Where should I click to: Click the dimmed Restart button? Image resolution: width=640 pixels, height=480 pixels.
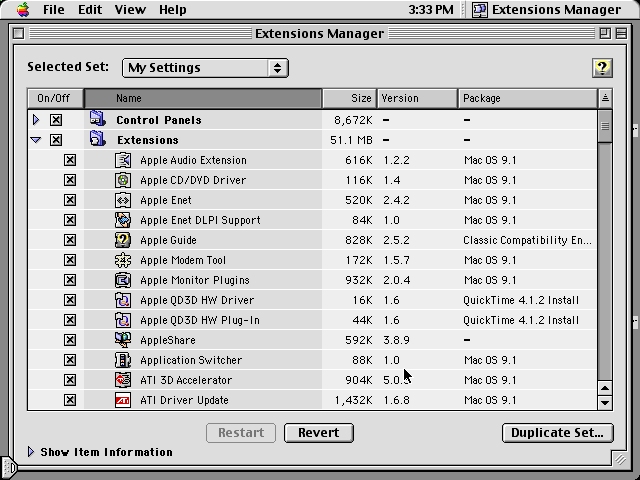tap(241, 433)
